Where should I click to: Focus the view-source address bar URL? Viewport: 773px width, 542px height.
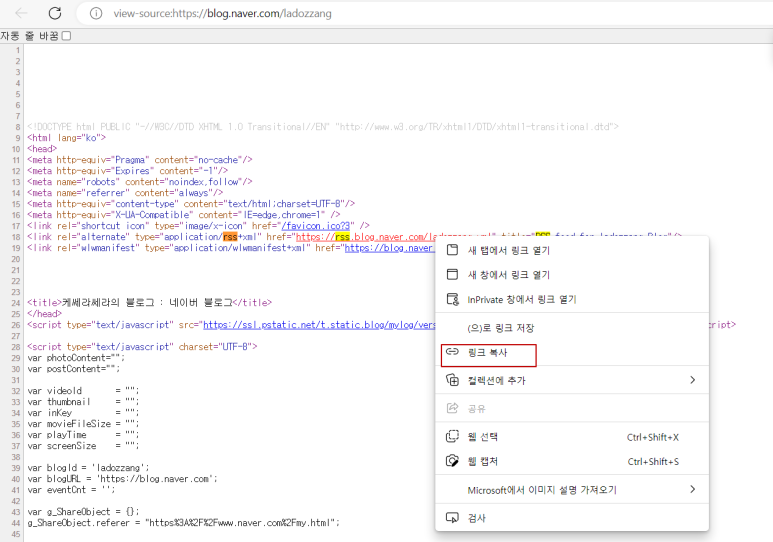[x=222, y=13]
